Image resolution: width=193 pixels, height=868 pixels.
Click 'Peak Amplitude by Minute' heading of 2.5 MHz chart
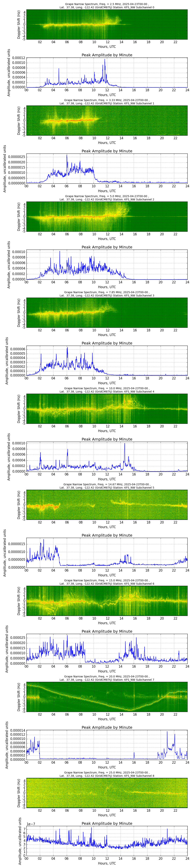[107, 55]
